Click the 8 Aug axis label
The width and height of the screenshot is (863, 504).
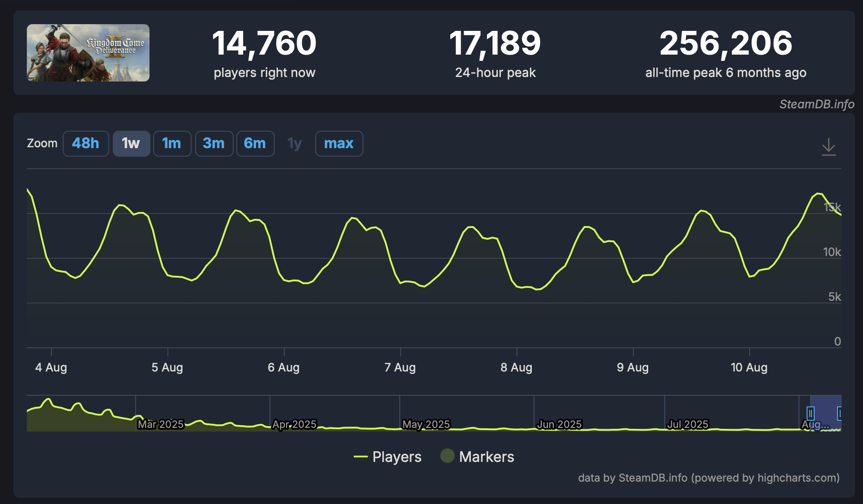point(517,367)
